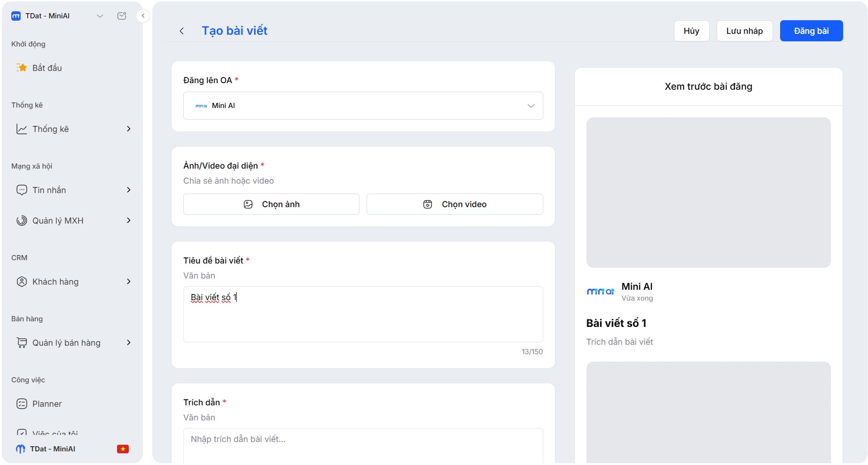868x465 pixels.
Task: Click the Đăng bài publish button
Action: [811, 31]
